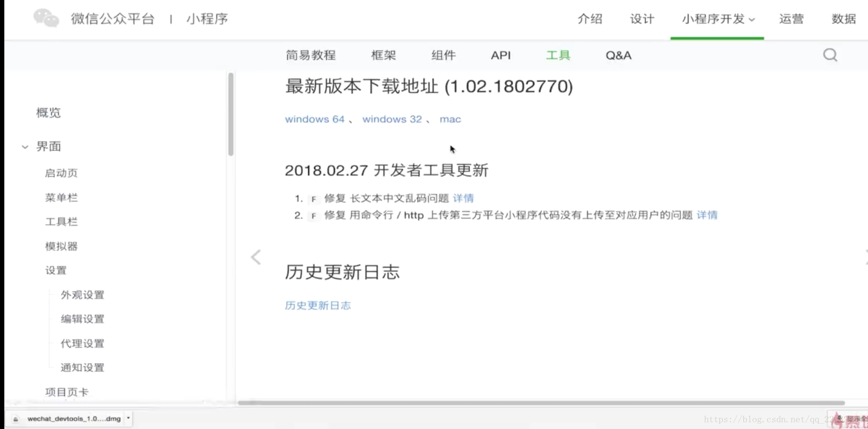
Task: Open 详情 for 上传第三方平台 fix
Action: click(x=707, y=215)
